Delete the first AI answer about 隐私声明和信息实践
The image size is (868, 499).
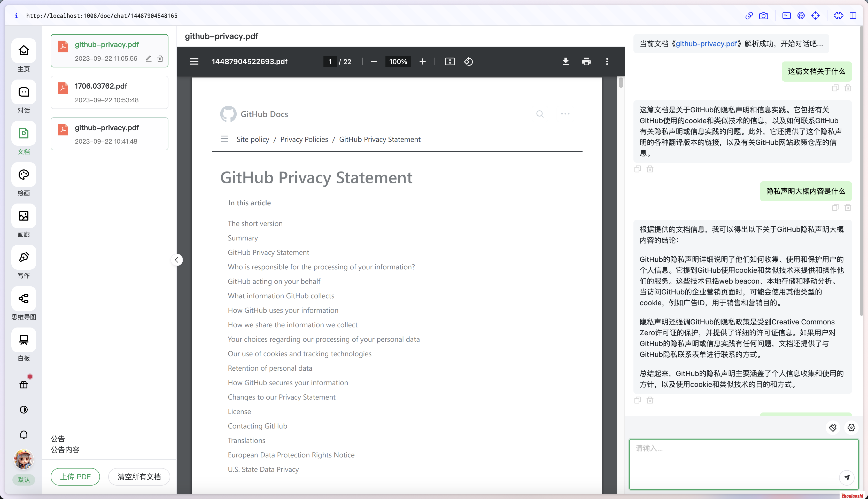pos(650,169)
